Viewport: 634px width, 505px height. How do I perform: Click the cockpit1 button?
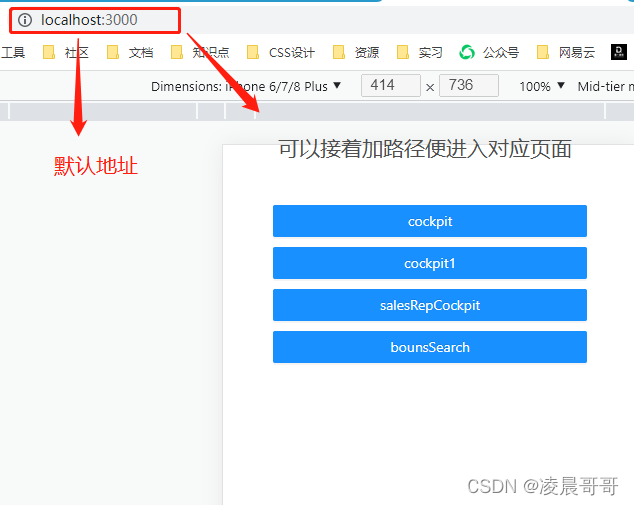tap(430, 263)
